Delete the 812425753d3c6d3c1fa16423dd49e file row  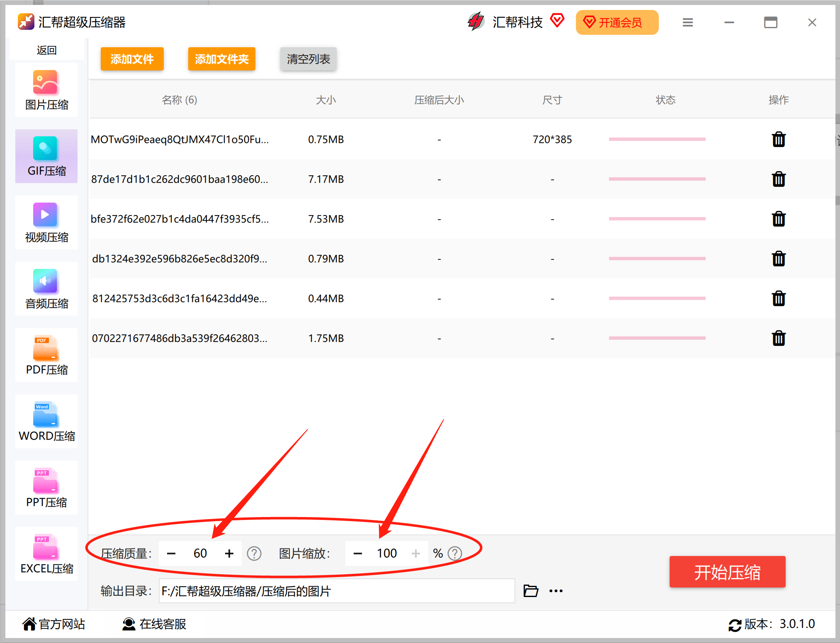779,298
